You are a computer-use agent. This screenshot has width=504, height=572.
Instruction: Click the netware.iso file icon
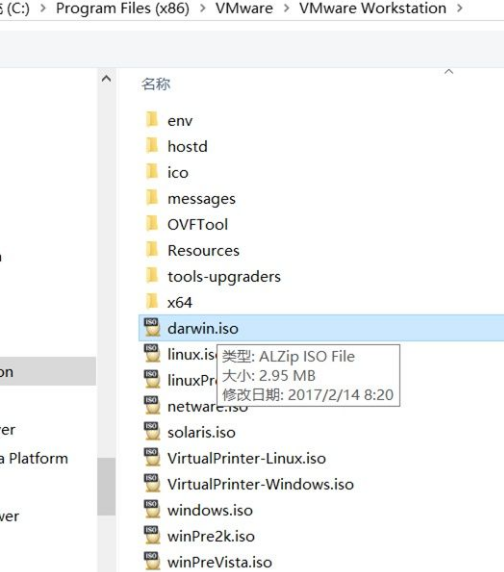coord(152,405)
